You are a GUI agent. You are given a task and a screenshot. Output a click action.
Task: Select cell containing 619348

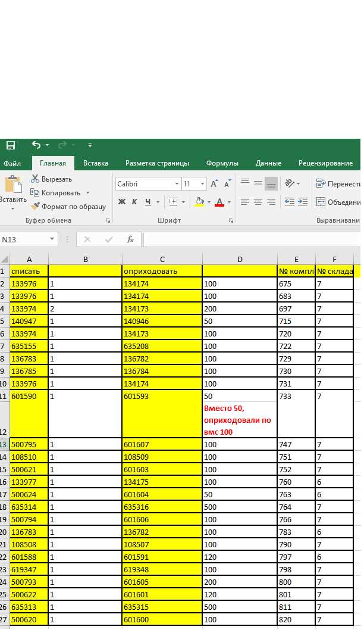point(162,569)
